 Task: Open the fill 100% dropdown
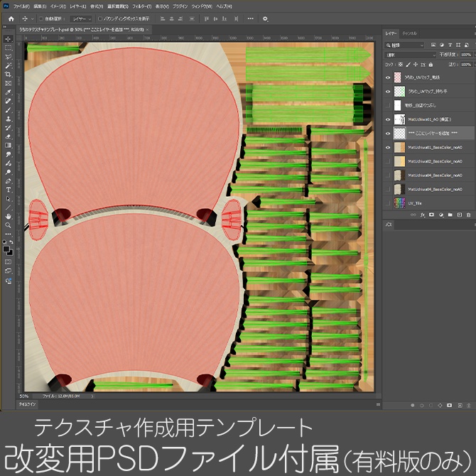coord(475,65)
